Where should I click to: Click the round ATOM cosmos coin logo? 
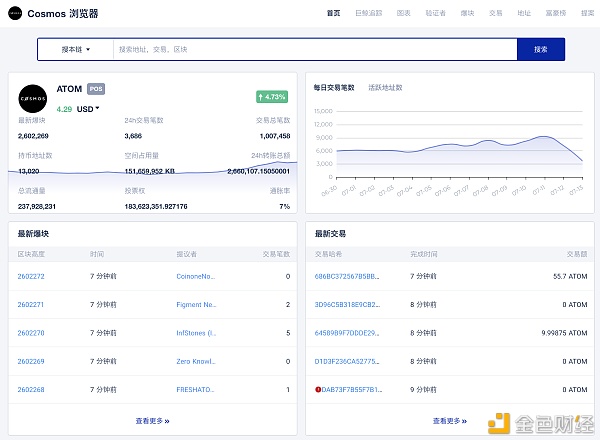point(33,99)
